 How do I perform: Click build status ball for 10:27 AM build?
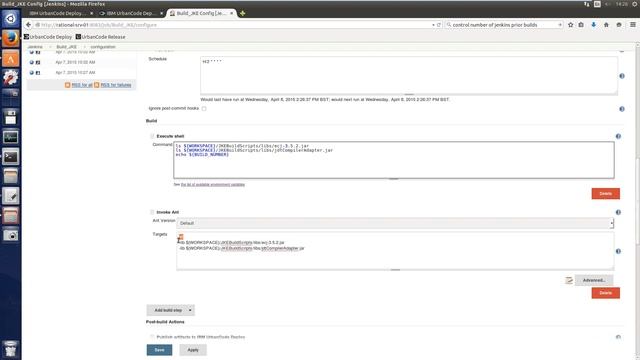pyautogui.click(x=31, y=73)
